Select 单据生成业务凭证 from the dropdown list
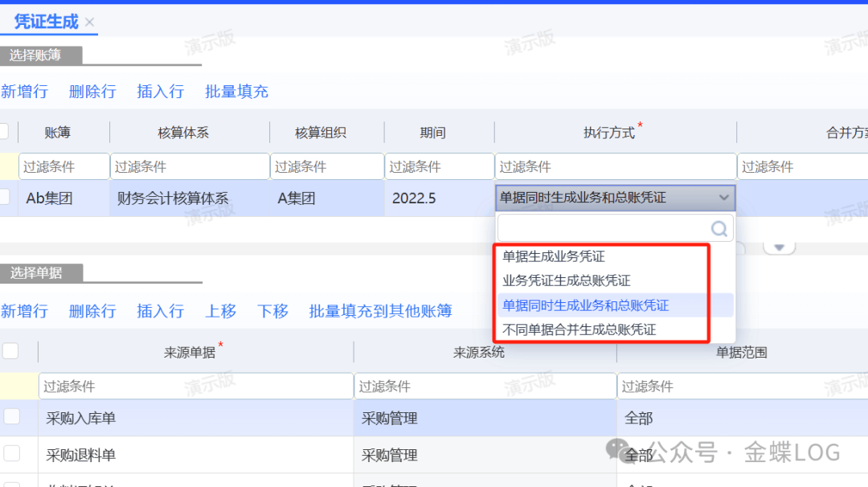This screenshot has width=868, height=487. [553, 256]
